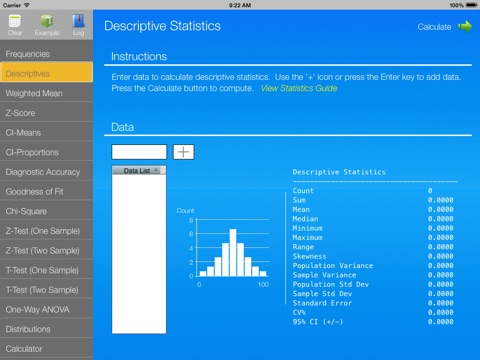Viewport: 480px width, 360px height.
Task: Tap the Wi-Fi icon in status bar
Action: pos(26,5)
